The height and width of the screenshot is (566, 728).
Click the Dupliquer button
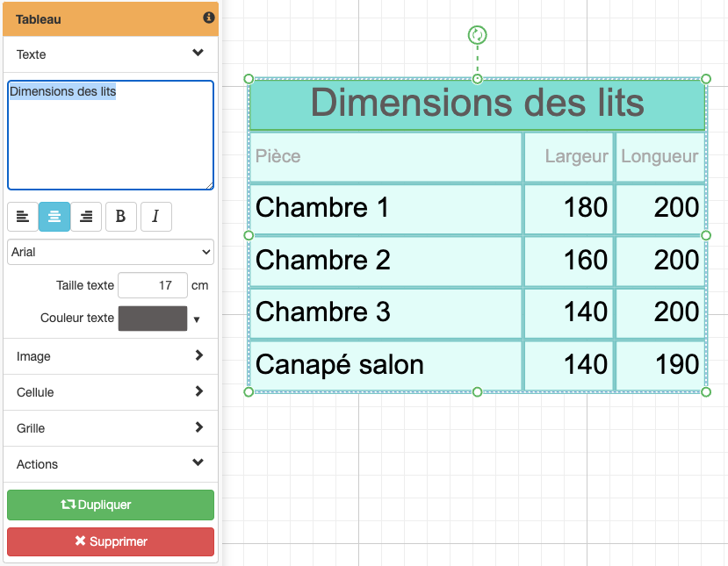pos(110,505)
